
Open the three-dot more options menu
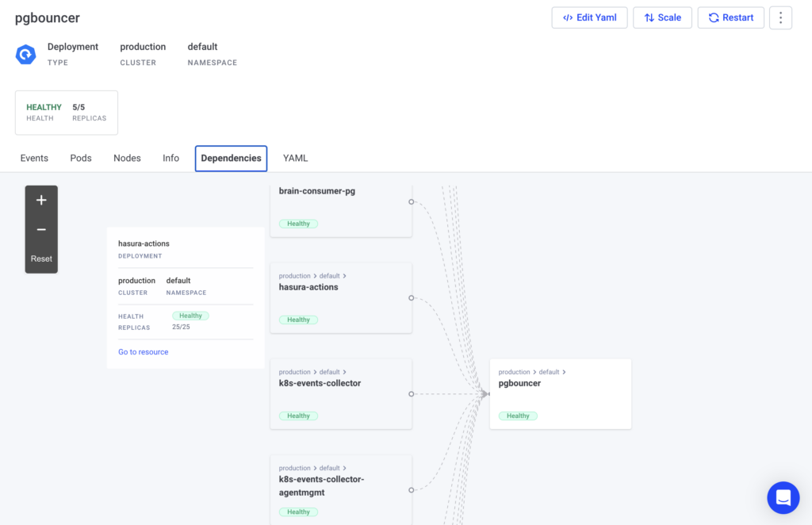click(780, 17)
